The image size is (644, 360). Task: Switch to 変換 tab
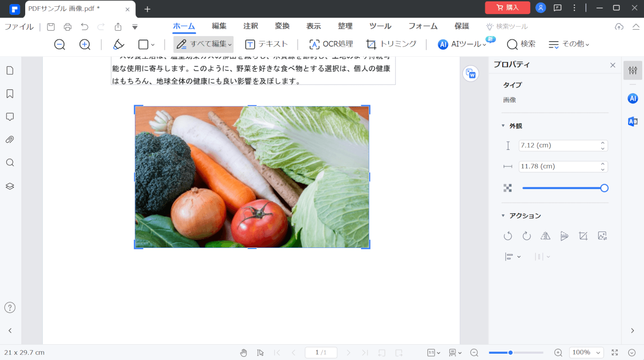282,26
